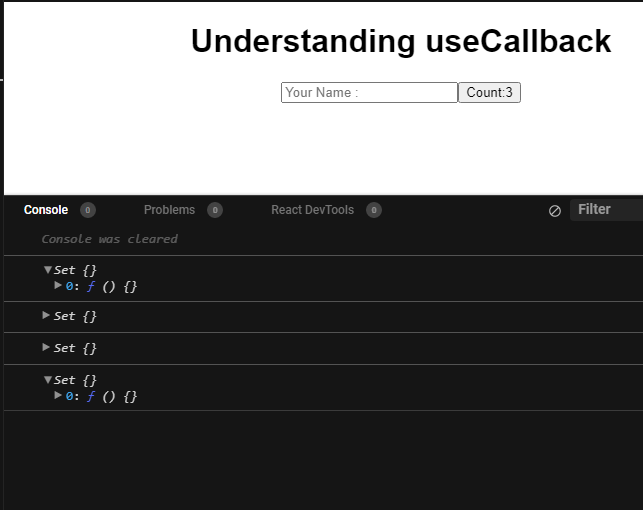
Task: Click the Console tab's count badge
Action: point(88,210)
